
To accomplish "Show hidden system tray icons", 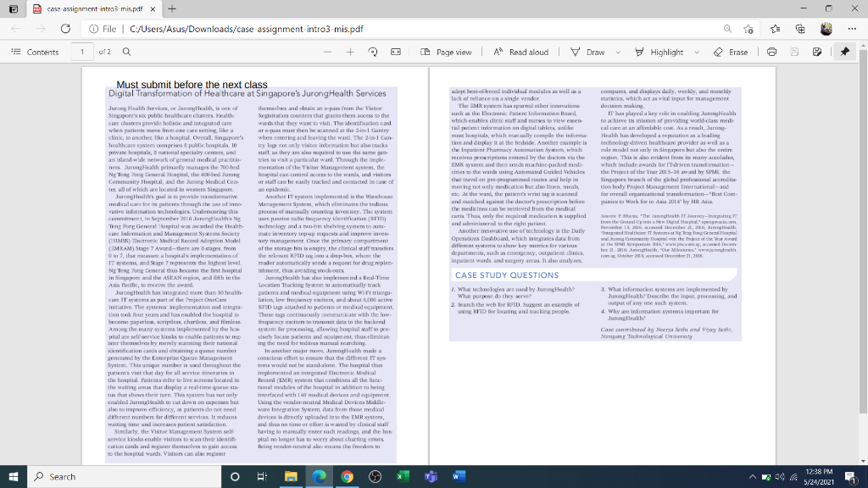I will point(753,477).
